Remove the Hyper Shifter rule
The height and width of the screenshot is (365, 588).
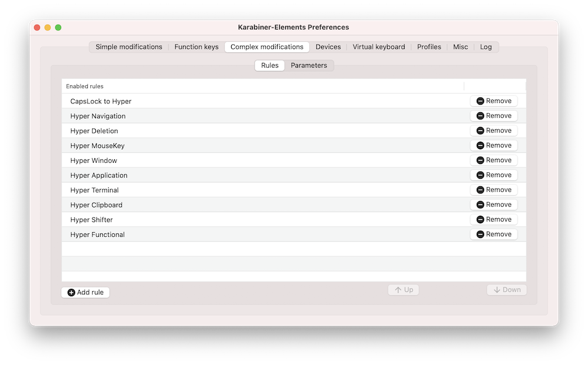[x=494, y=219]
